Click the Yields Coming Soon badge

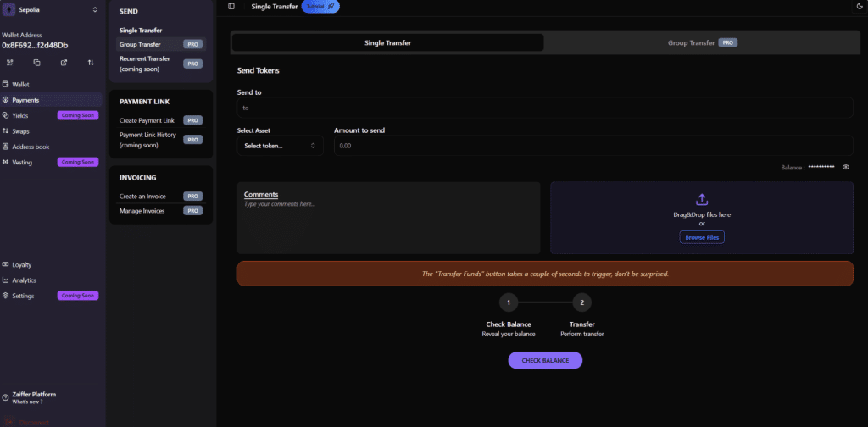tap(78, 115)
